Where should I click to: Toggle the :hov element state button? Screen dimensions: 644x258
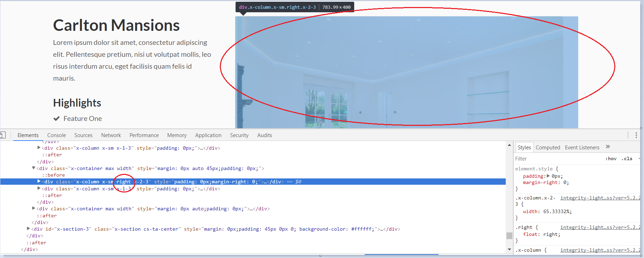611,158
